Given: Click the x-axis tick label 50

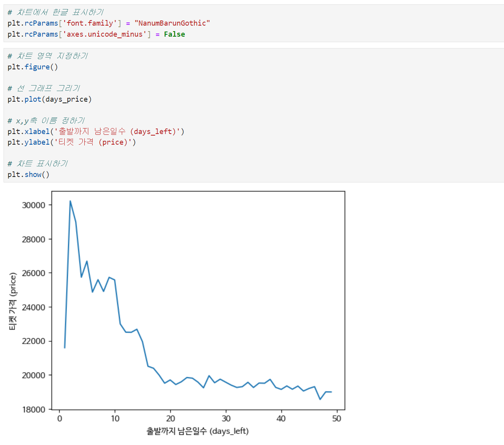Looking at the screenshot, I should (337, 419).
